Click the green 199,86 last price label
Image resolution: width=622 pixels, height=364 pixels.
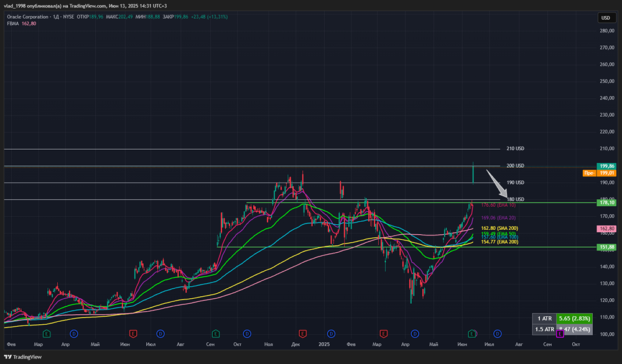tap(606, 166)
